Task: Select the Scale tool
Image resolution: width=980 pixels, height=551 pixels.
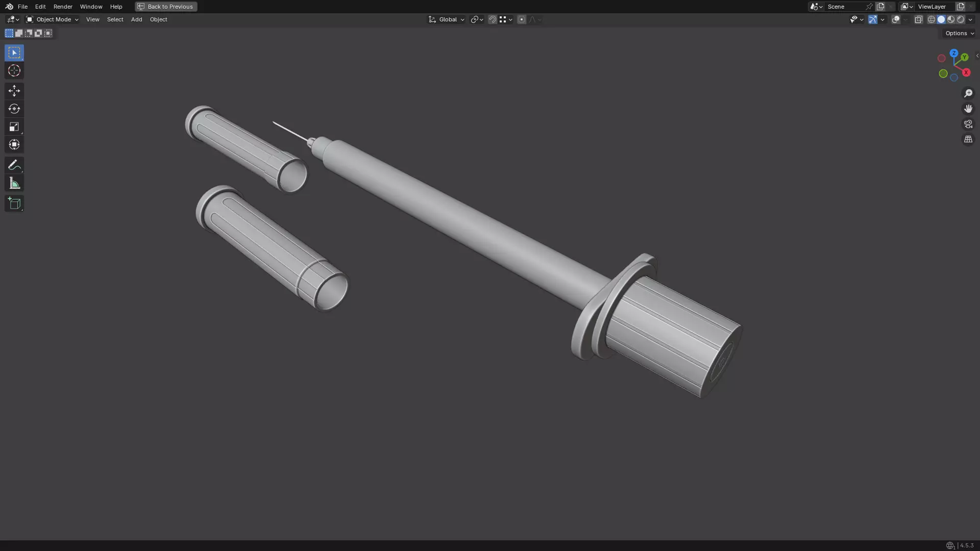Action: (x=14, y=127)
